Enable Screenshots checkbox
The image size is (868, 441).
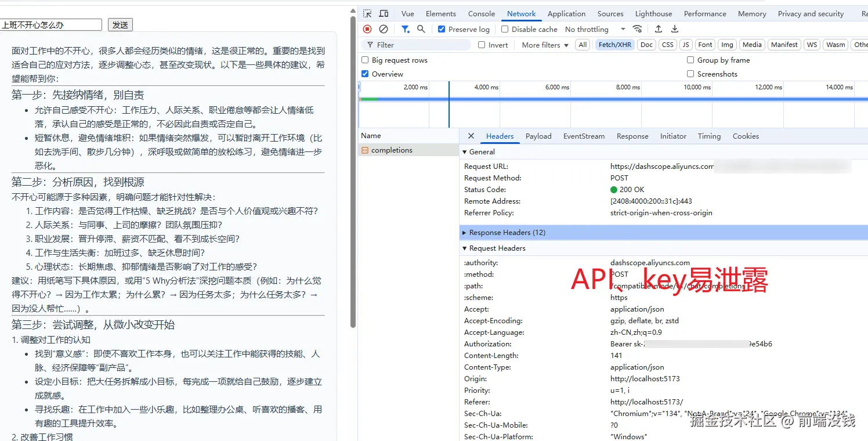click(690, 74)
